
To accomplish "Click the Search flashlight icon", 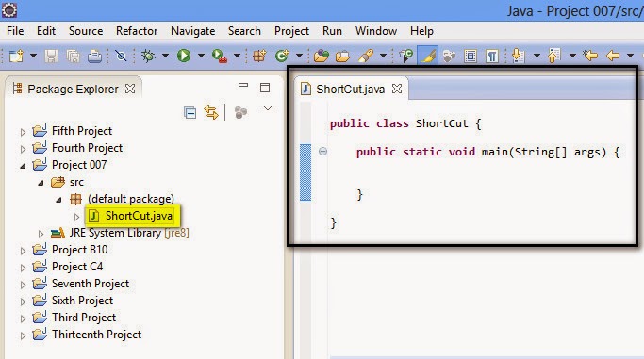I will [366, 56].
